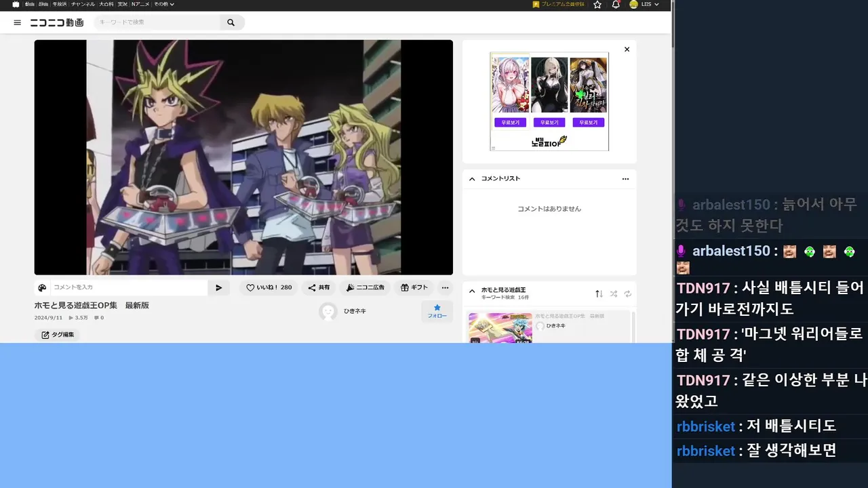Open the notifications bell
The width and height of the screenshot is (868, 488).
point(616,4)
